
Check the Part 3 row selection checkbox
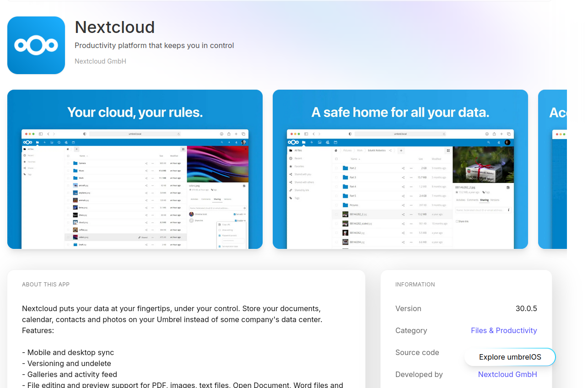pos(335,177)
